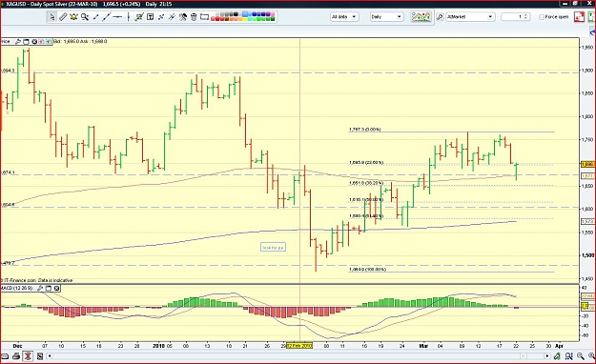Click the XAGUSD Daily Spot Silver title
The image size is (596, 364).
pyautogui.click(x=52, y=4)
